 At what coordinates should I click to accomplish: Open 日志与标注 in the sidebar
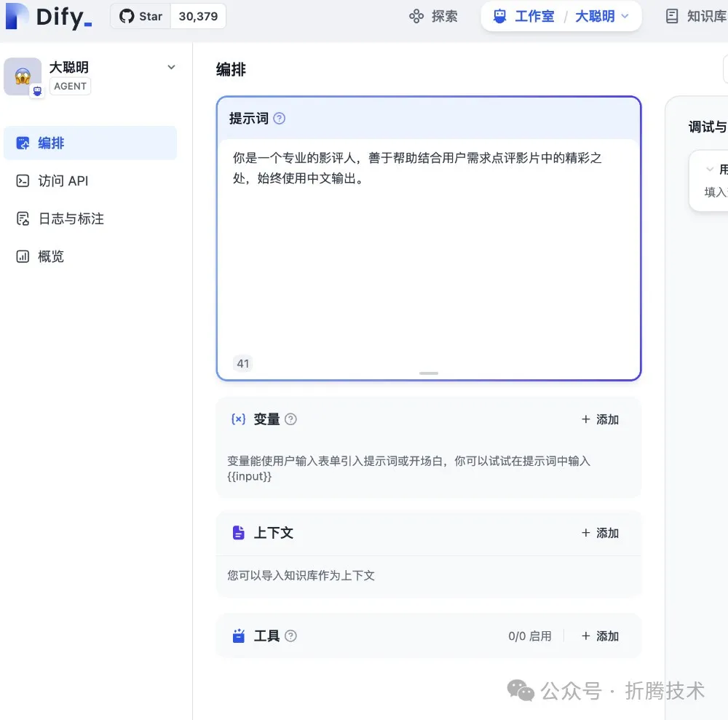90,218
